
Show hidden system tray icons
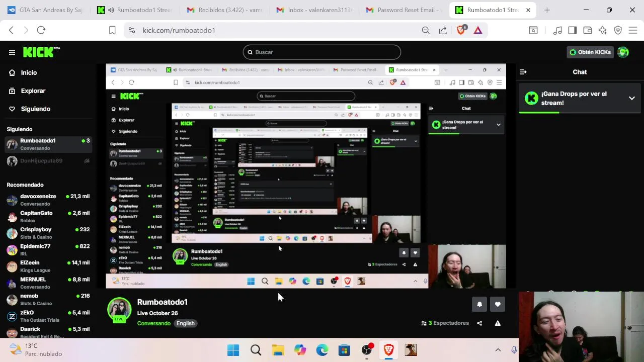(498, 350)
